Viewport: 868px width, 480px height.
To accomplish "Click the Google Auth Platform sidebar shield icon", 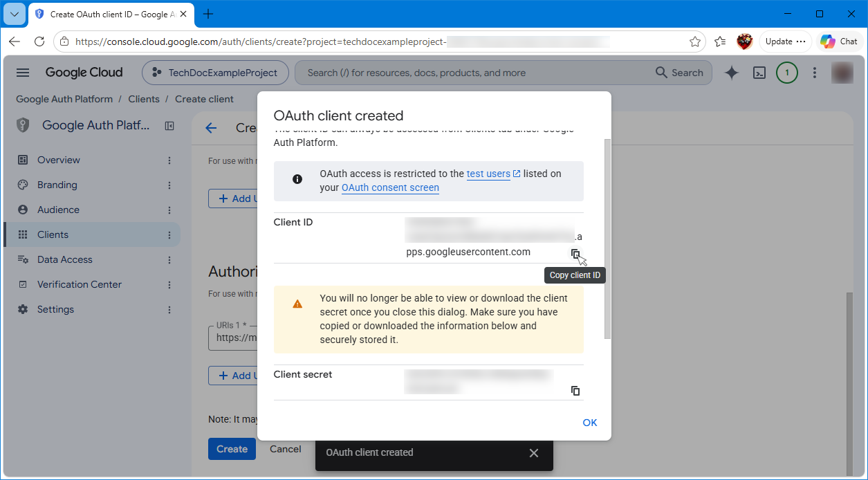I will (24, 125).
